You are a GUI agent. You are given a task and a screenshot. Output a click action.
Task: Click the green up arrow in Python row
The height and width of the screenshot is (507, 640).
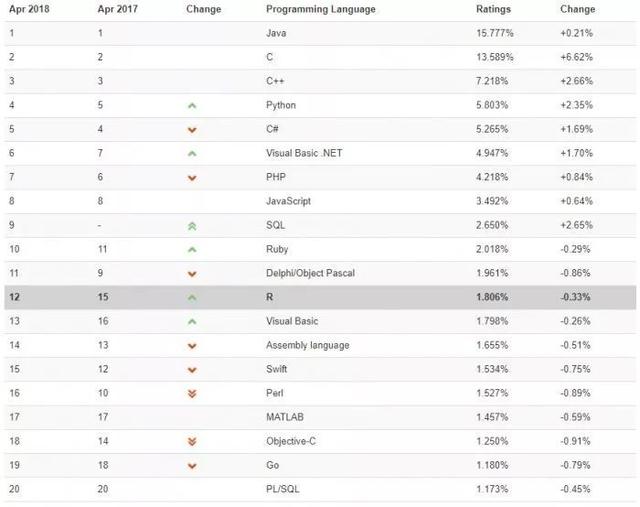(192, 105)
